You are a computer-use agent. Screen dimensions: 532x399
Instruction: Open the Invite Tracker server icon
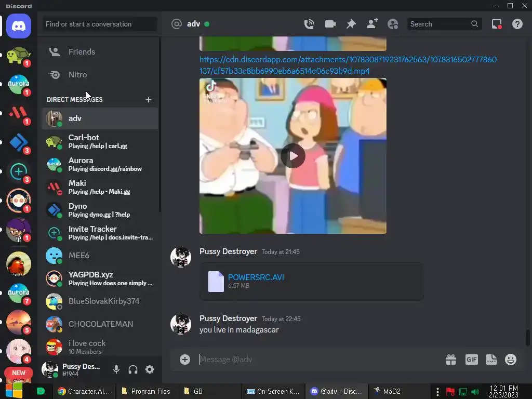point(19,171)
